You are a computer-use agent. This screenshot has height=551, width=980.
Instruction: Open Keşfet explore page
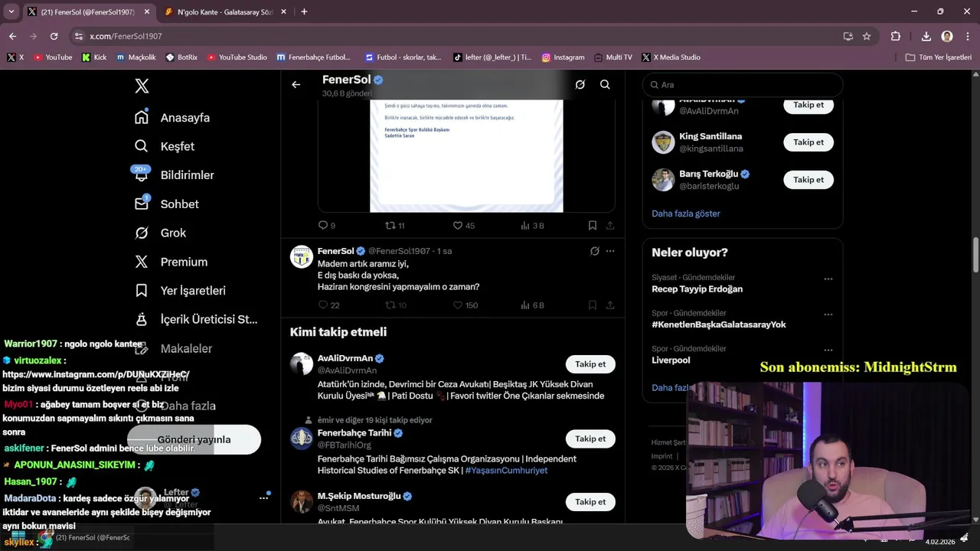point(165,146)
